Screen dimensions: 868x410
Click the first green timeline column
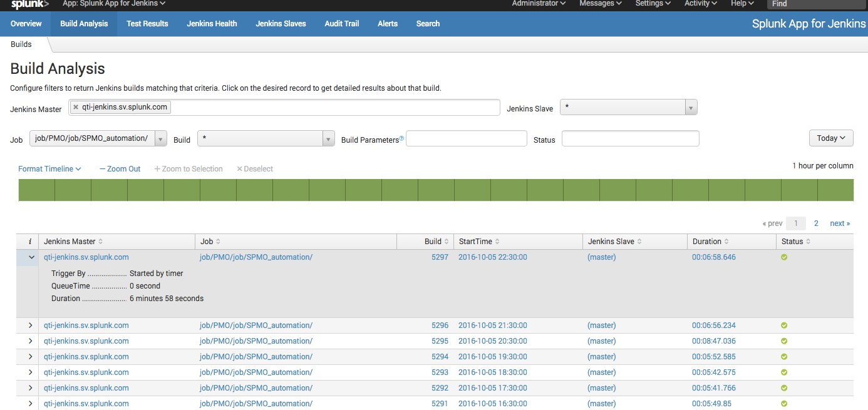click(x=37, y=190)
